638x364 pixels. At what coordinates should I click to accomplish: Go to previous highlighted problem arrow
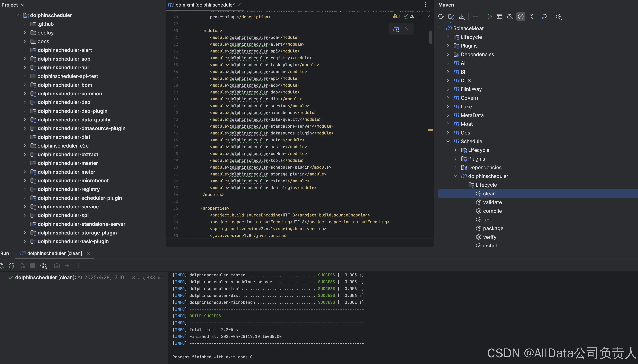420,16
